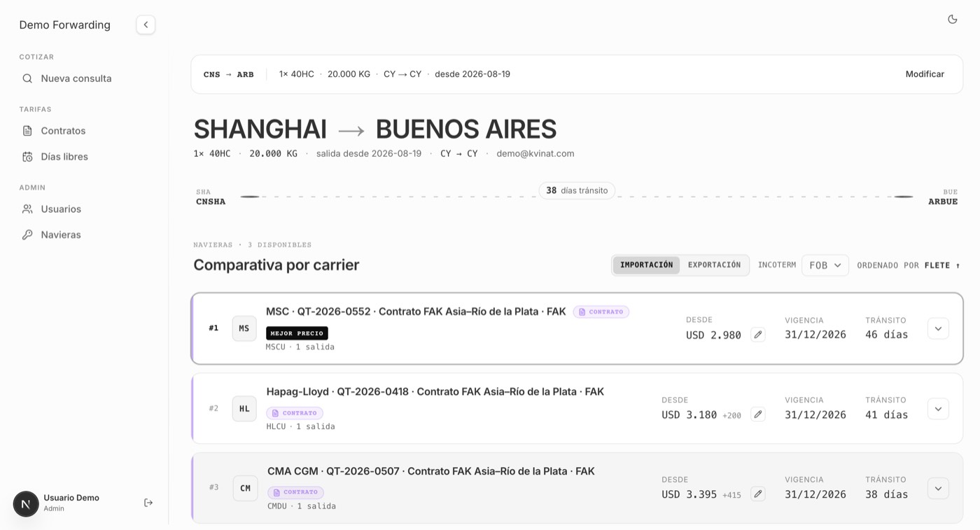The image size is (980, 530).
Task: Click the CMA CGM QT-2026-0507 title
Action: coord(431,471)
